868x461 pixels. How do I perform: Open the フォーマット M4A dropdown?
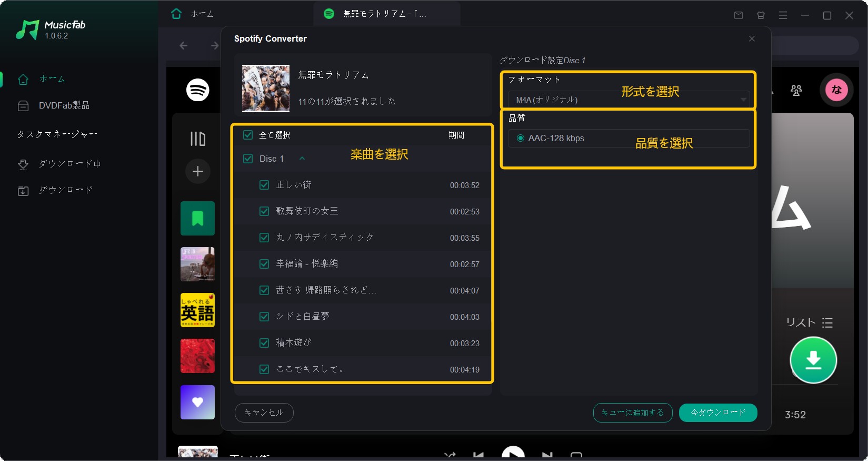pyautogui.click(x=628, y=100)
